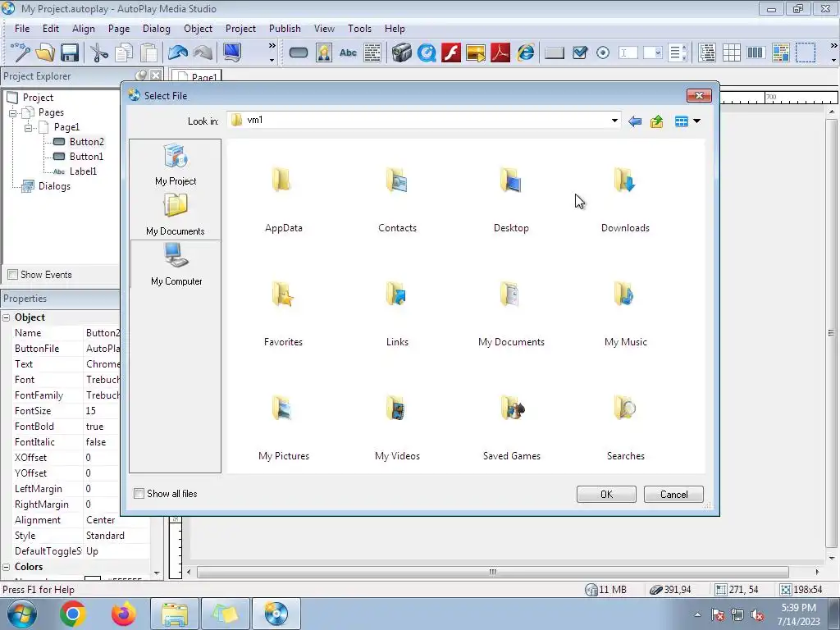Open the Align menu
Image resolution: width=840 pixels, height=630 pixels.
(84, 29)
